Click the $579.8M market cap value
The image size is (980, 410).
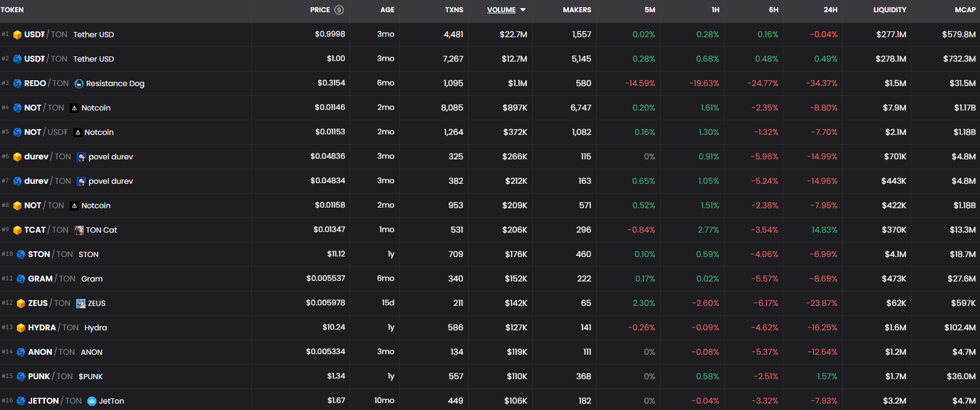point(959,35)
